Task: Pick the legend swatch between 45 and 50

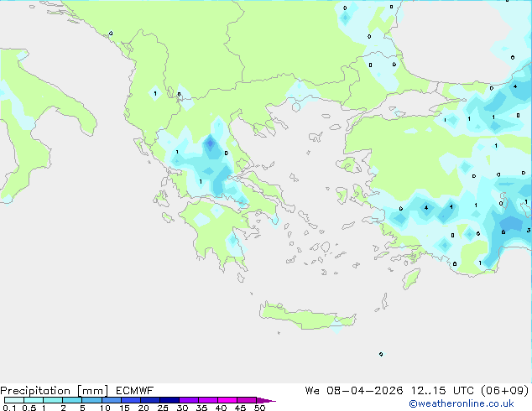Action: [x=247, y=400]
